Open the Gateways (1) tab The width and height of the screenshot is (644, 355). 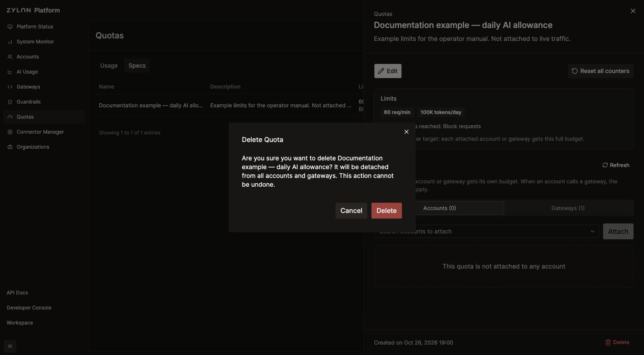click(568, 208)
